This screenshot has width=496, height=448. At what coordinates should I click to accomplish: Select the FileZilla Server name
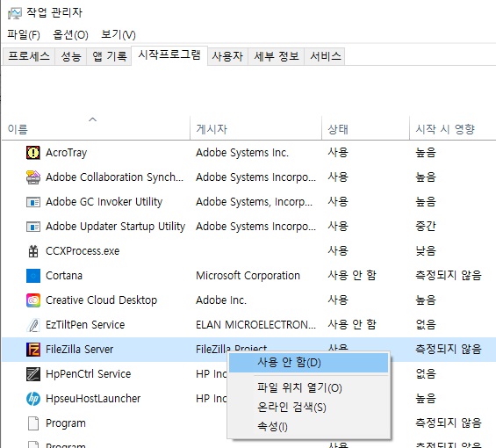[79, 350]
